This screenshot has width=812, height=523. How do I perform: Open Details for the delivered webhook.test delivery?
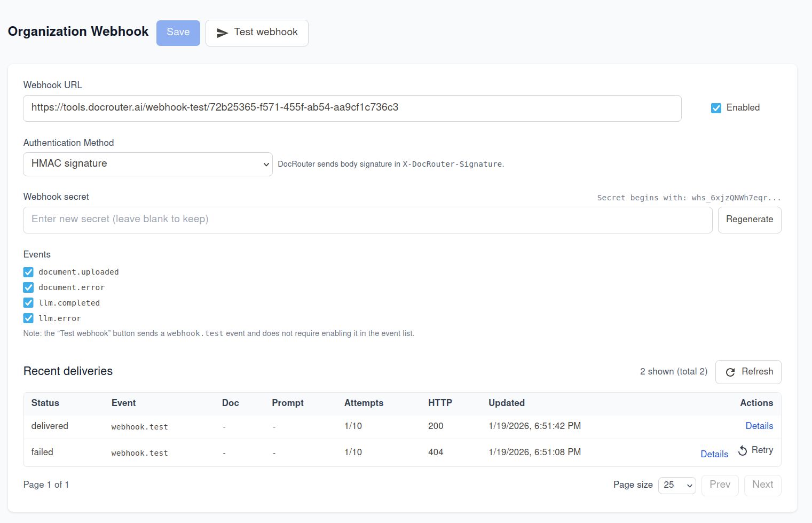pyautogui.click(x=759, y=426)
